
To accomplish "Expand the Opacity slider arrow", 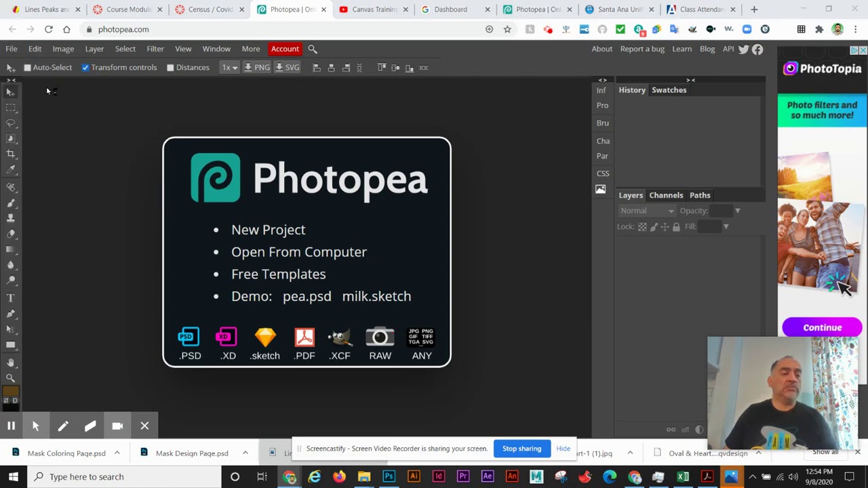I will pos(737,211).
